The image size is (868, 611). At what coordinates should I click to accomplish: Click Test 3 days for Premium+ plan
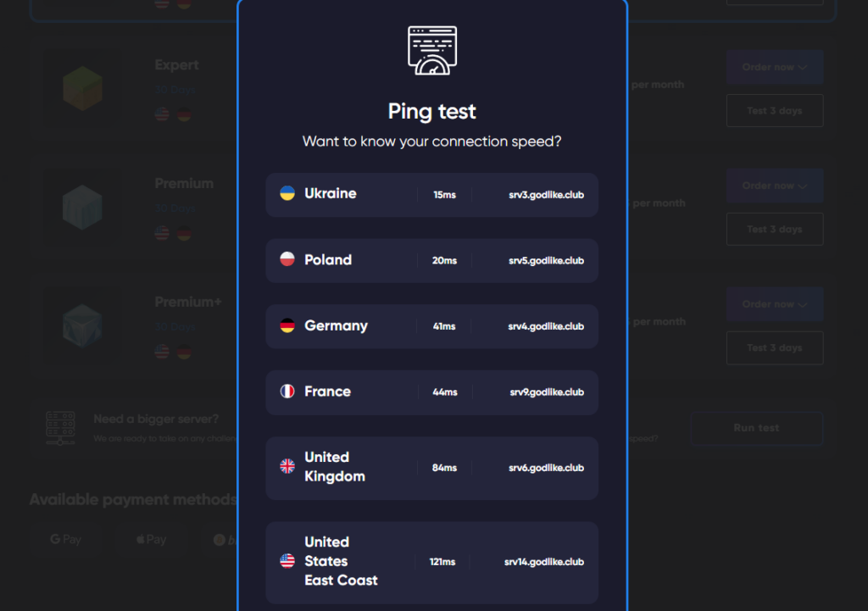click(774, 348)
